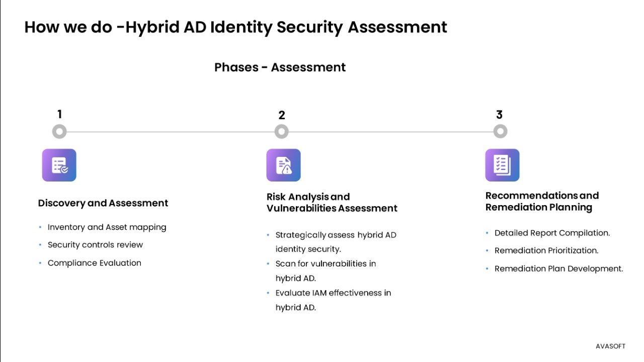Click the "Detailed Report Compilation" bullet

tap(552, 233)
